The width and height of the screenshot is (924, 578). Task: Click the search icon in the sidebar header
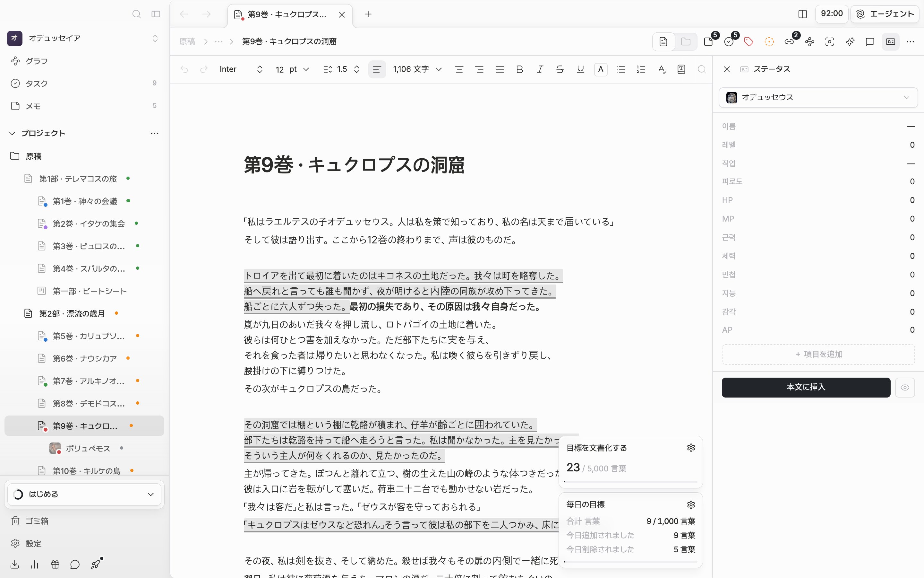click(x=136, y=14)
